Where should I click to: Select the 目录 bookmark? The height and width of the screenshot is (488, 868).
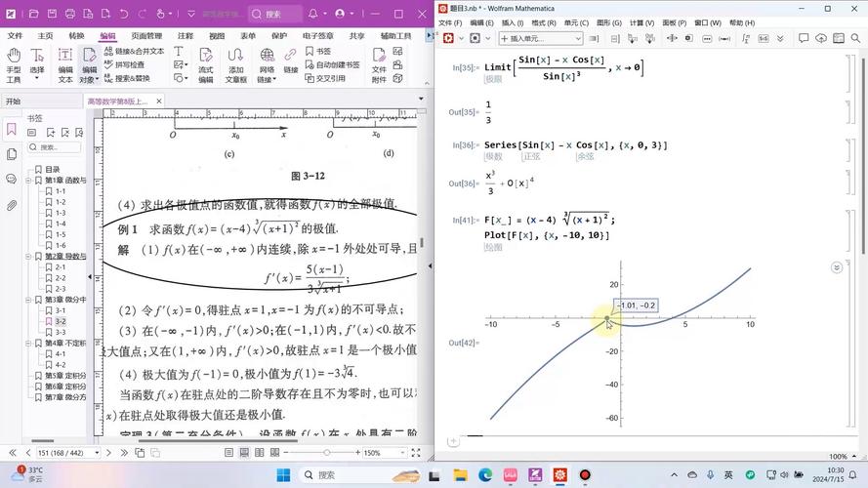click(52, 169)
